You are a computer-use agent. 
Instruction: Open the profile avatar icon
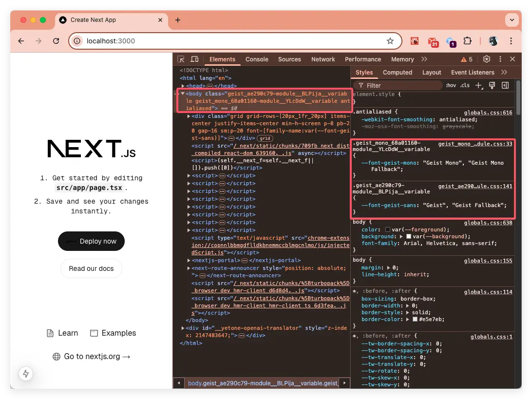click(x=493, y=41)
